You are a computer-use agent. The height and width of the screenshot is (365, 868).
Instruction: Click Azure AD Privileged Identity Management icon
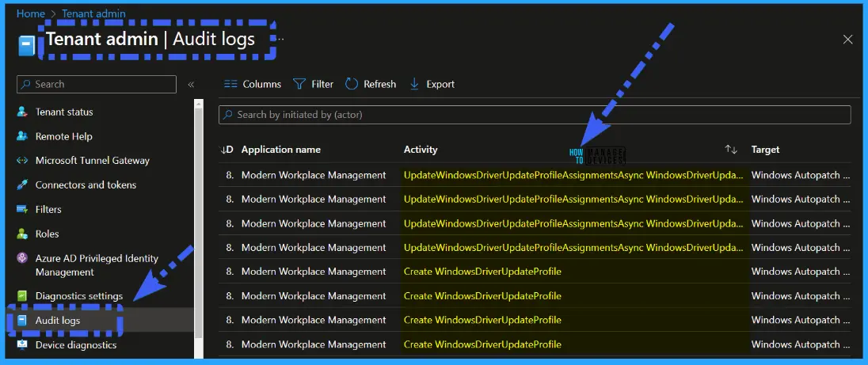[x=22, y=258]
